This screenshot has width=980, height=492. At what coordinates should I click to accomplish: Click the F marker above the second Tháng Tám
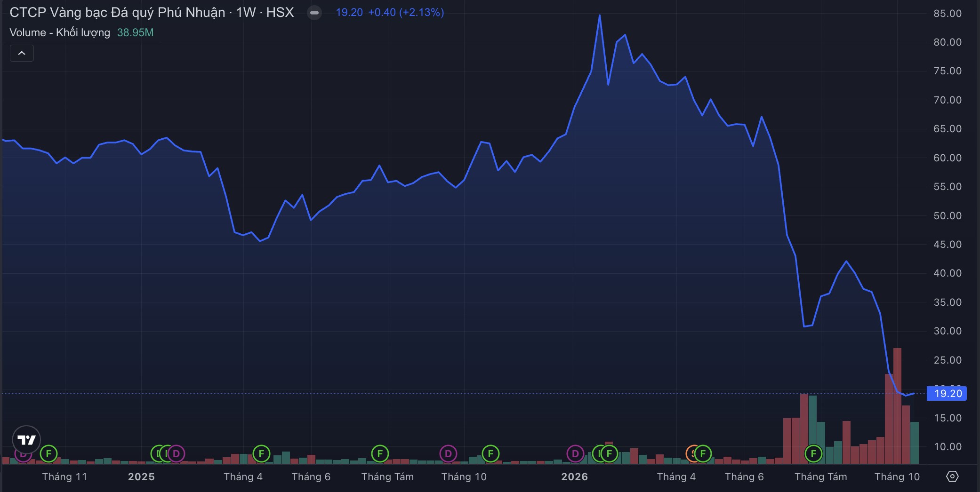(813, 454)
